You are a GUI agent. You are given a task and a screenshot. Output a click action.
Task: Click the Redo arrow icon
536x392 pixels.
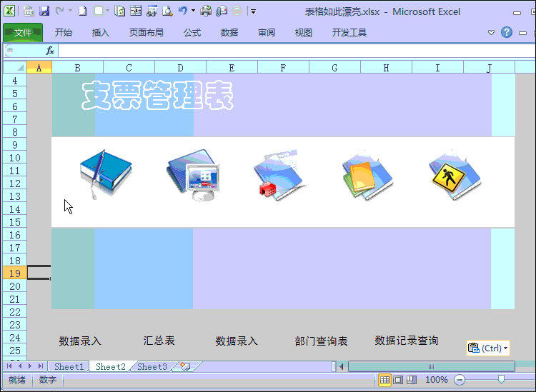59,11
